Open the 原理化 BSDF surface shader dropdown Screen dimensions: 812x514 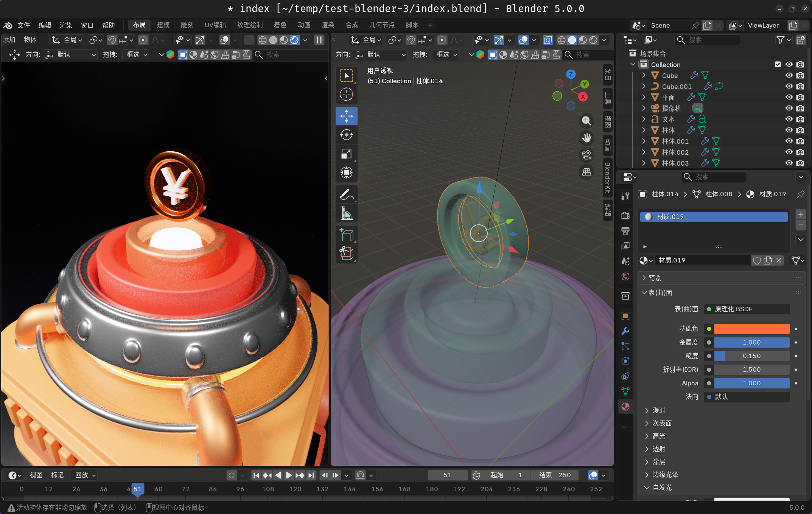(747, 309)
